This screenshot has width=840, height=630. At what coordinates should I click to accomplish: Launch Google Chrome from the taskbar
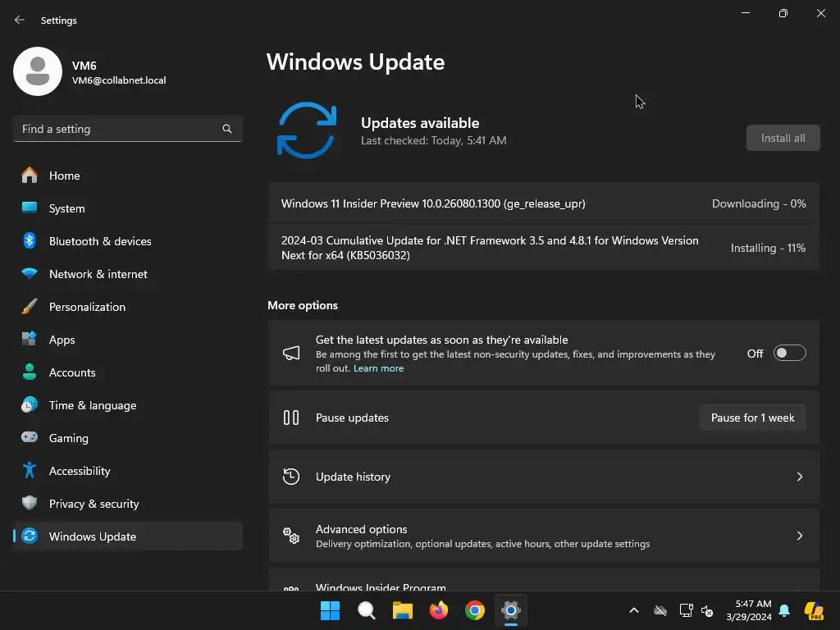(475, 610)
